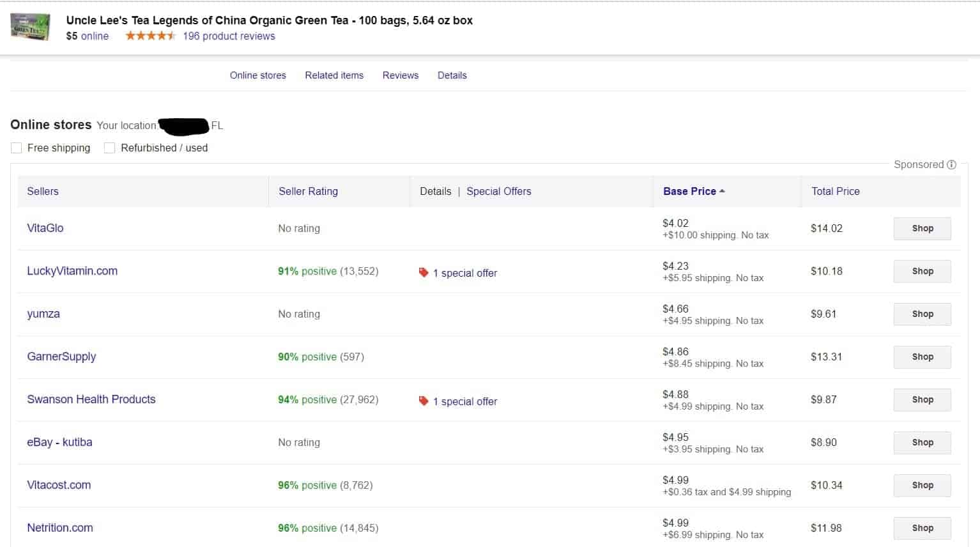980x547 pixels.
Task: Sort by the Base Price header text
Action: coord(689,191)
